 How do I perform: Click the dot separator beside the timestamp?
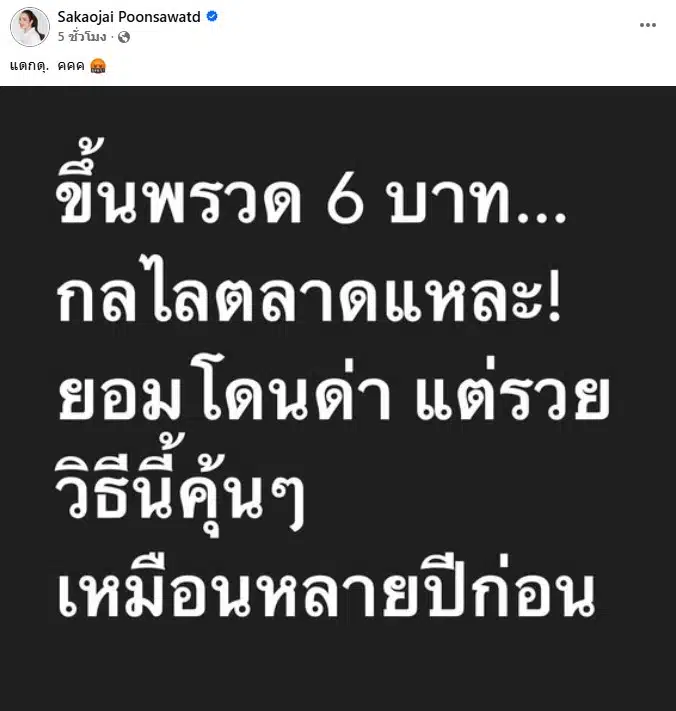pyautogui.click(x=112, y=37)
